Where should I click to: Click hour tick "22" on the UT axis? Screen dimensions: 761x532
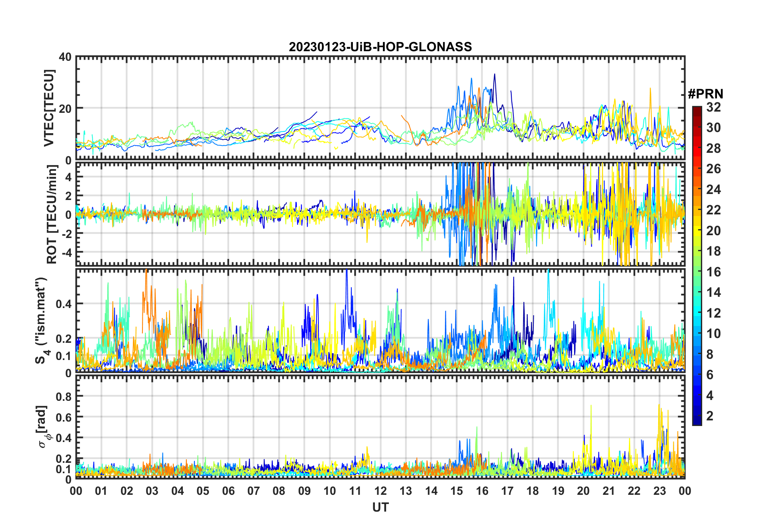pos(634,491)
